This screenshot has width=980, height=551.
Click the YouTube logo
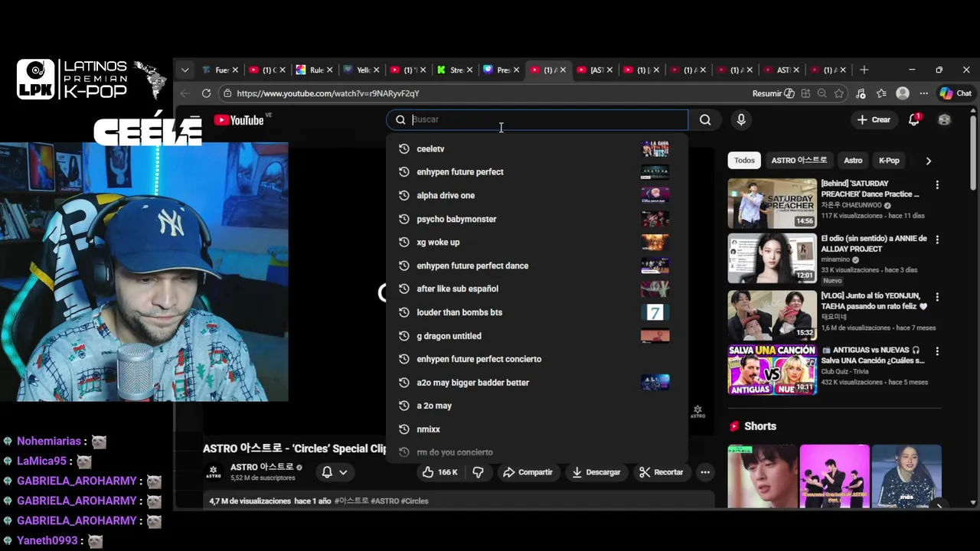(x=239, y=120)
